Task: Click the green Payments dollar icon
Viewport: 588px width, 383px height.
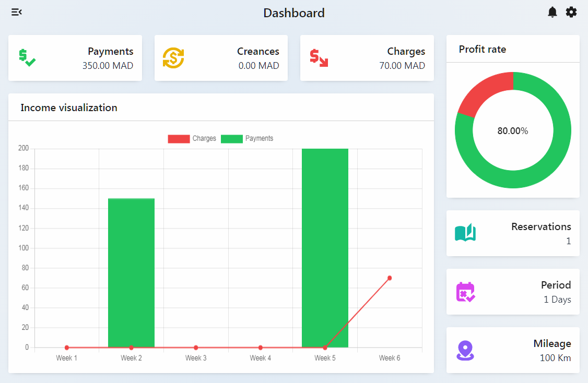Action: (x=27, y=58)
